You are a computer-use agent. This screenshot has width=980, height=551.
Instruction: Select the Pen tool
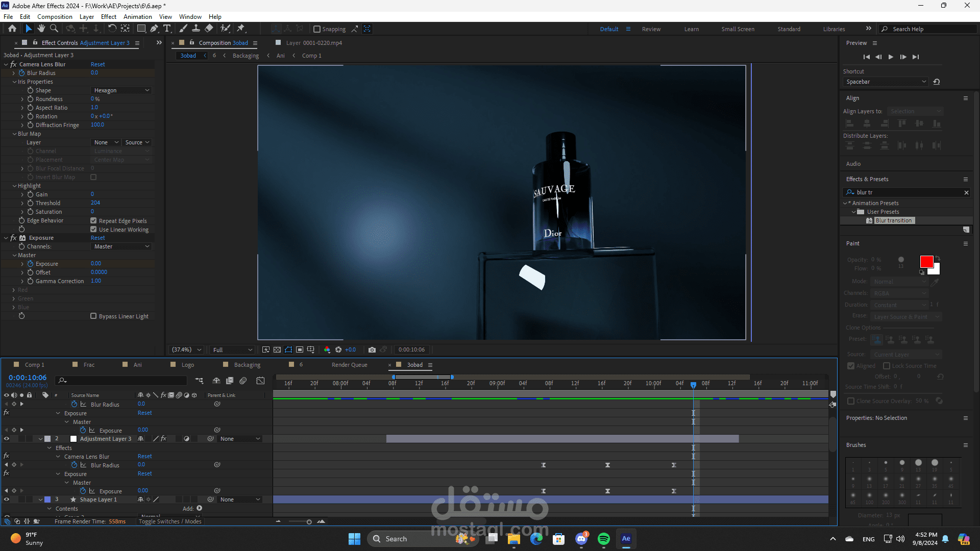(x=154, y=29)
